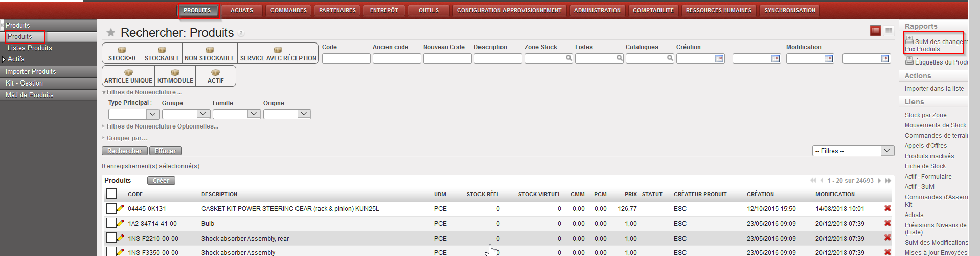Delete row 1A2-84714-41-00 with red X
This screenshot has height=256, width=980.
887,223
